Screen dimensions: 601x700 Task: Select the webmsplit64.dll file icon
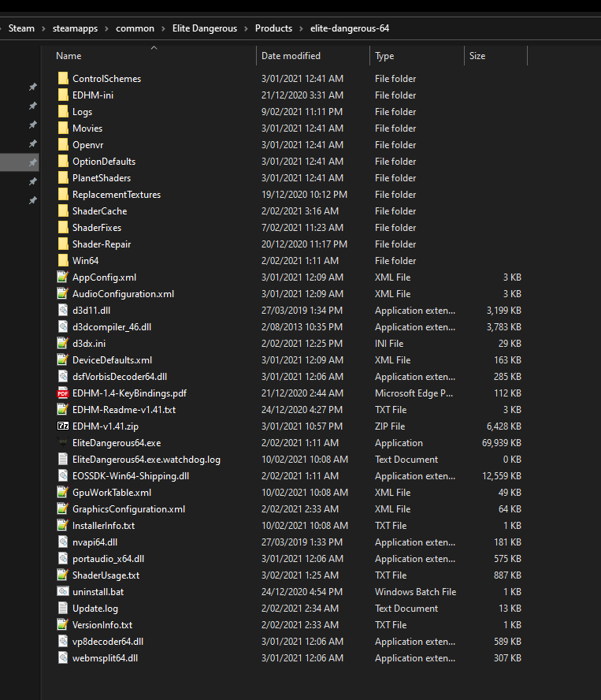pos(63,658)
